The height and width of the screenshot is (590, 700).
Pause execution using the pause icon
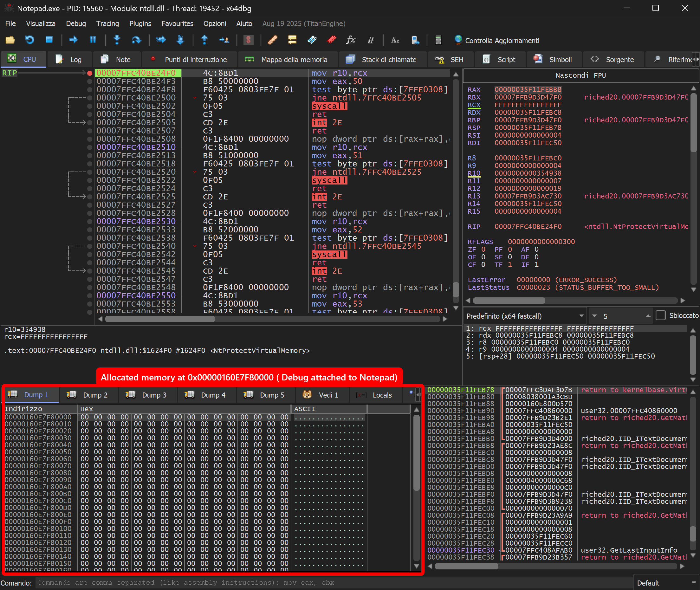(x=93, y=40)
